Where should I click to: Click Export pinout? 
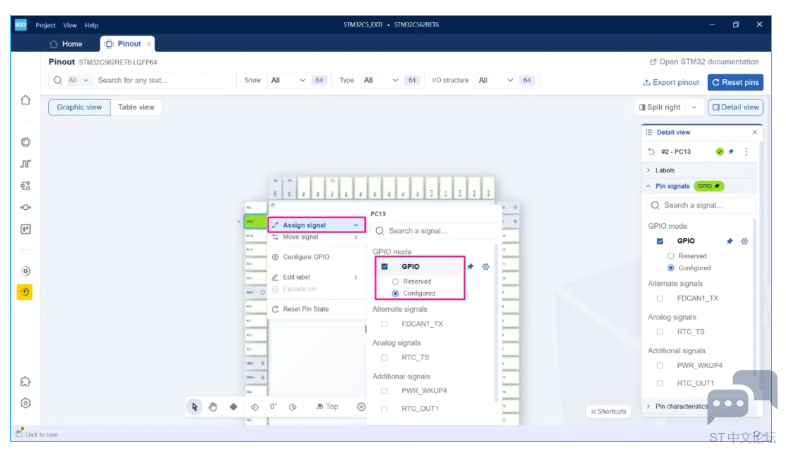[x=671, y=82]
